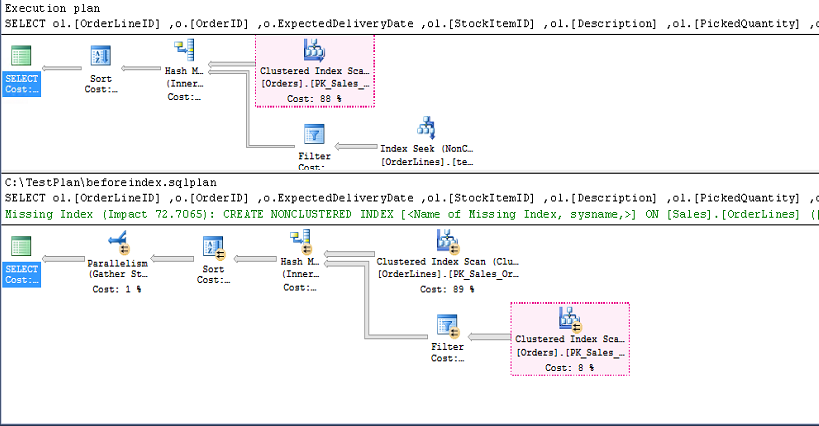The image size is (819, 426).
Task: Click the Filter operator icon in bottom plan
Action: (448, 326)
